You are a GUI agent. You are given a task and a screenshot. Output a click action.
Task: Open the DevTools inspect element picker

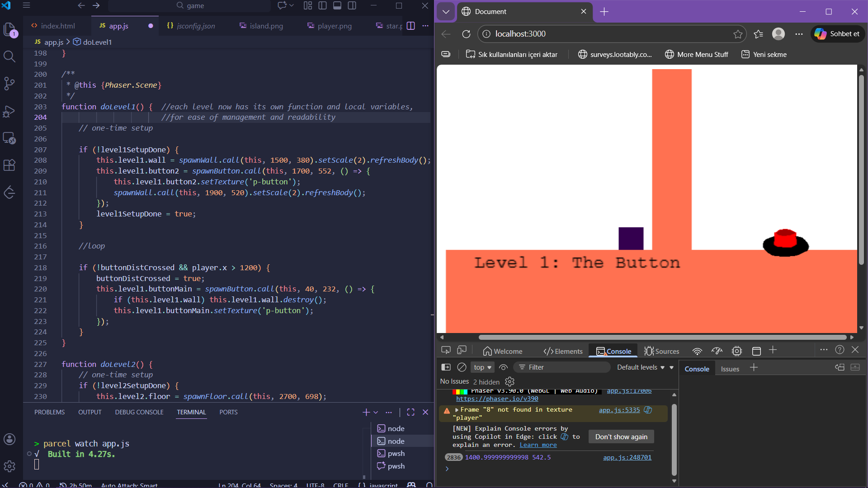coord(446,351)
